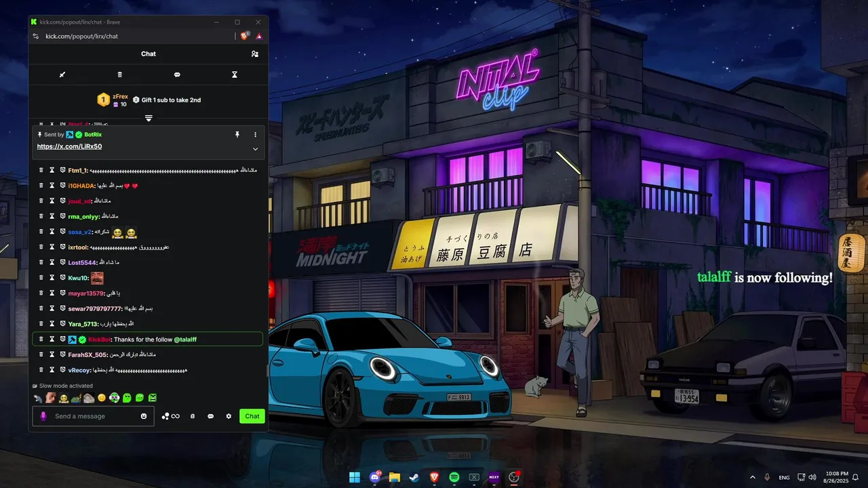Timeout user sewar7979797777
This screenshot has width=868, height=488.
(x=52, y=308)
